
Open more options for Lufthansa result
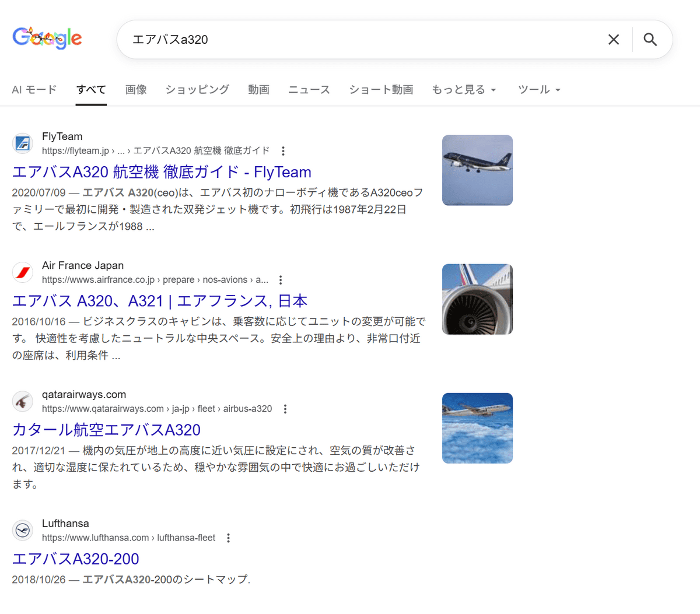click(228, 538)
